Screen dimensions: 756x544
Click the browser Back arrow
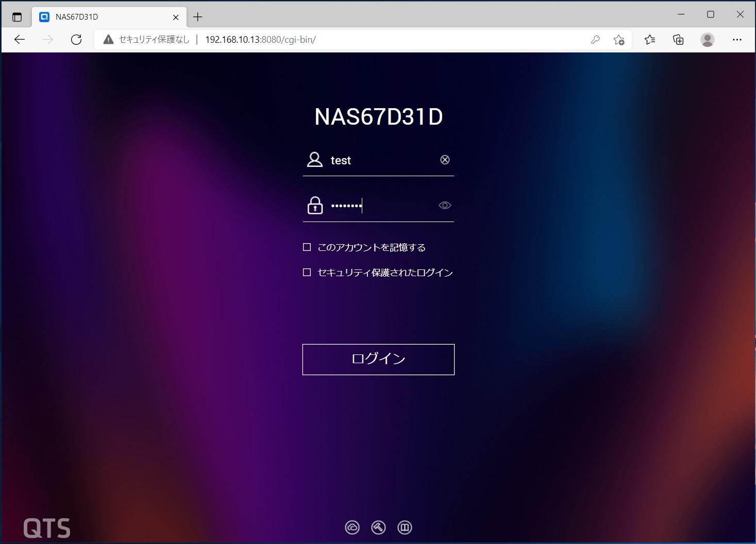click(x=20, y=40)
